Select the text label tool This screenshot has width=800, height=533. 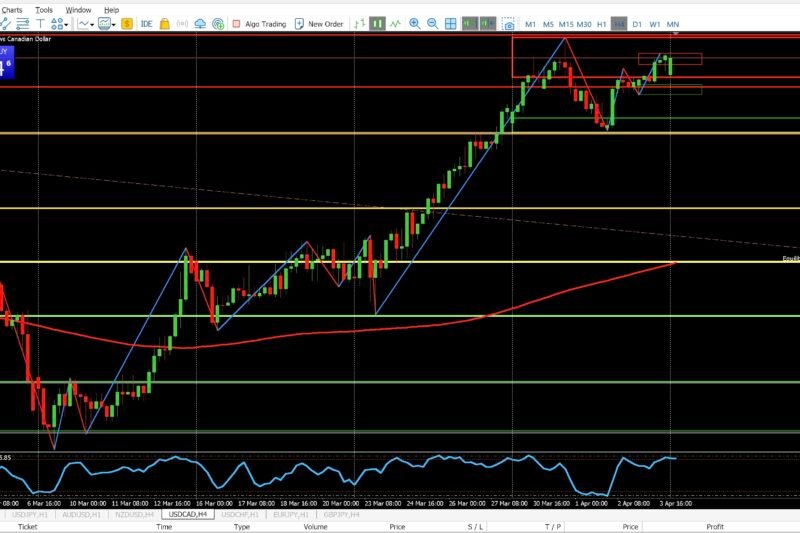click(x=40, y=23)
